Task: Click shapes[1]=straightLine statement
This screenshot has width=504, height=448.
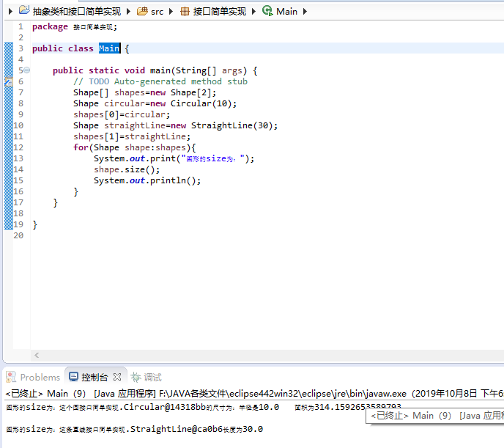Action: (x=132, y=136)
